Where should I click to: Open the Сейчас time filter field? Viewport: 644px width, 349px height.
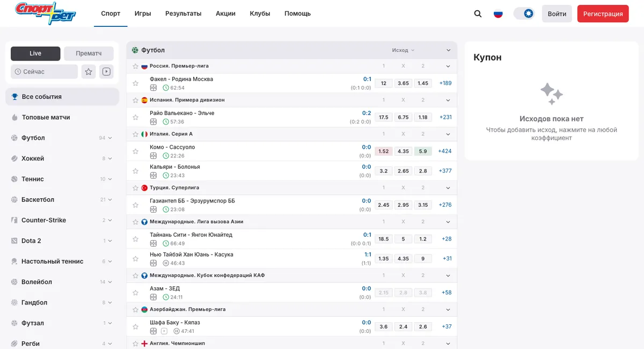(44, 71)
